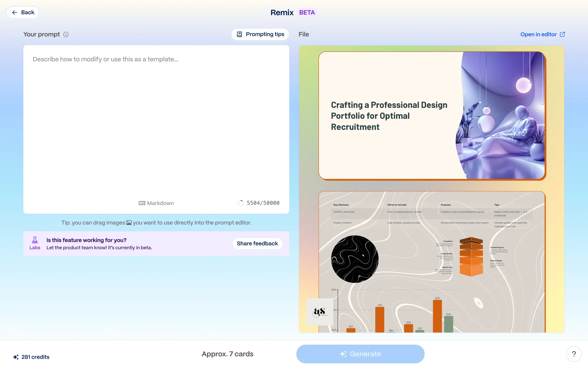Click the sparkle credits icon
Image resolution: width=588 pixels, height=368 pixels.
(x=16, y=357)
